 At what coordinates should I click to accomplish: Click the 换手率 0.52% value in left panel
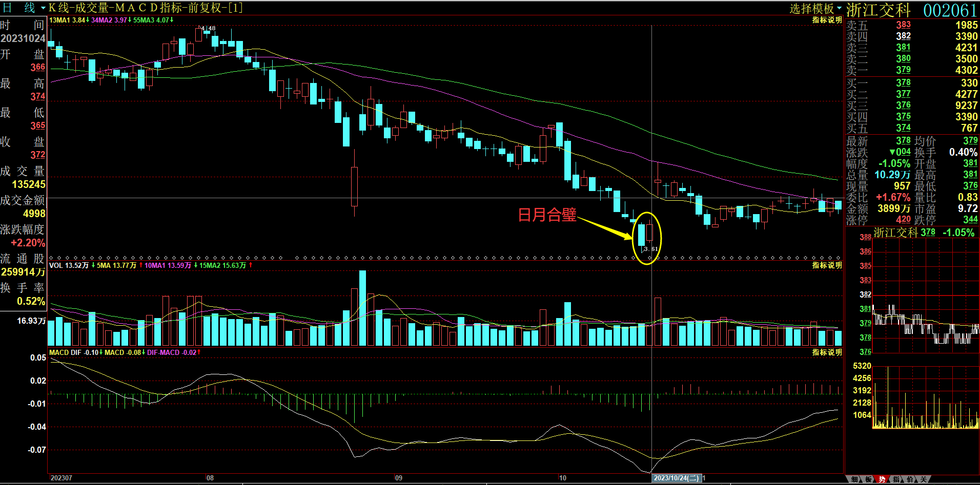click(31, 301)
